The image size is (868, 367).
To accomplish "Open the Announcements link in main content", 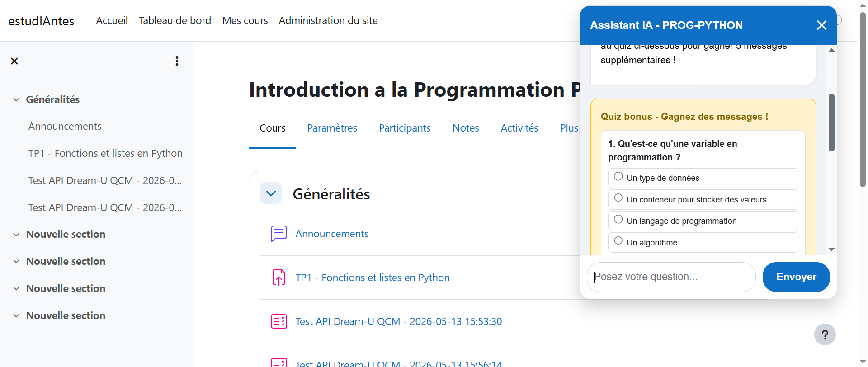I will 332,234.
